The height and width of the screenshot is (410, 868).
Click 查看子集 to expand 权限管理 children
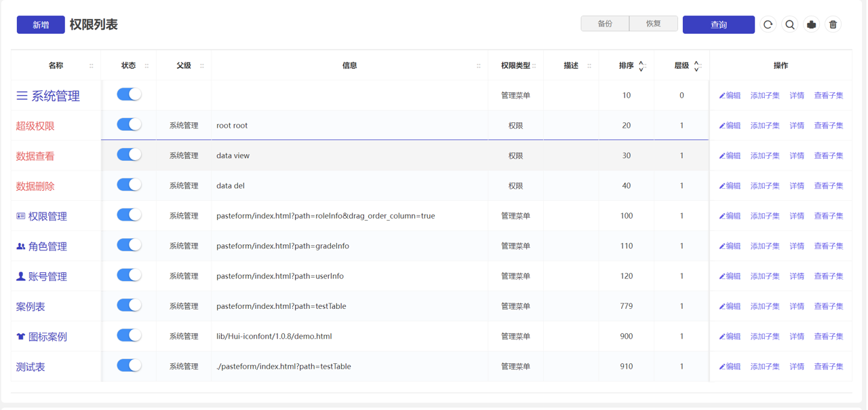pos(828,216)
